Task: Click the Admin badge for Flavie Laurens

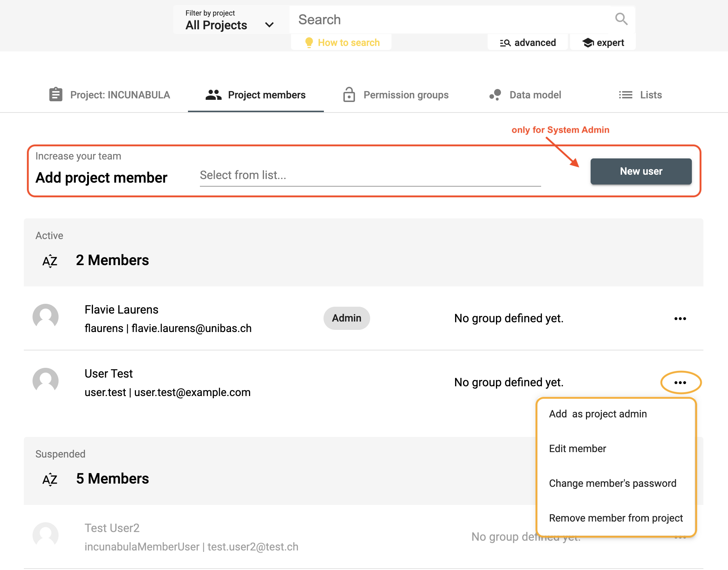Action: (x=346, y=318)
